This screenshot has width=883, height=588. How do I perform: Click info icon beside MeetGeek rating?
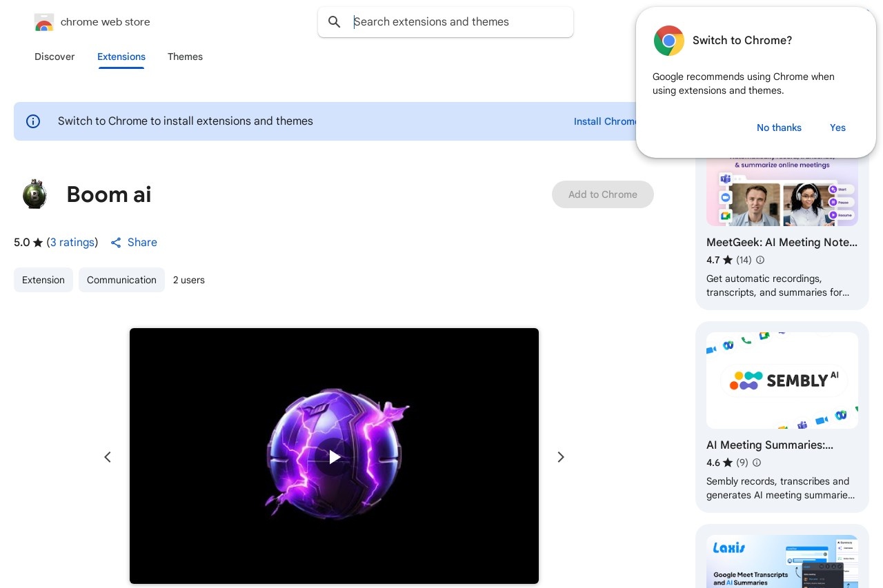click(x=760, y=260)
